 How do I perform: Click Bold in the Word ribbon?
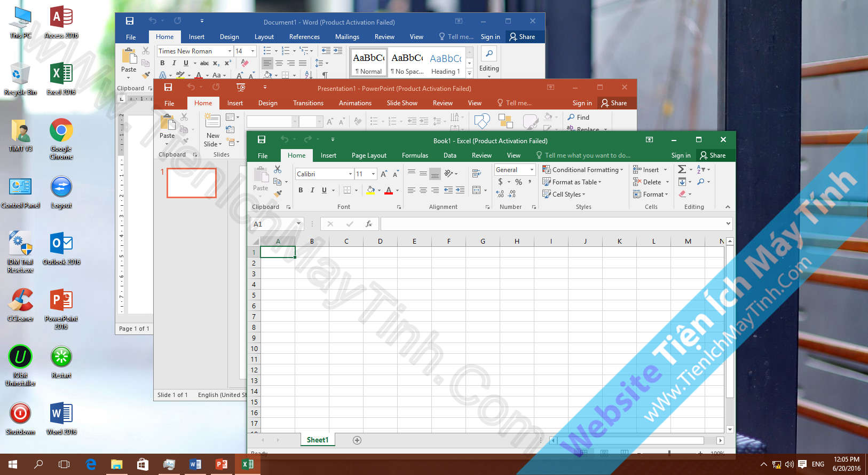coord(162,63)
